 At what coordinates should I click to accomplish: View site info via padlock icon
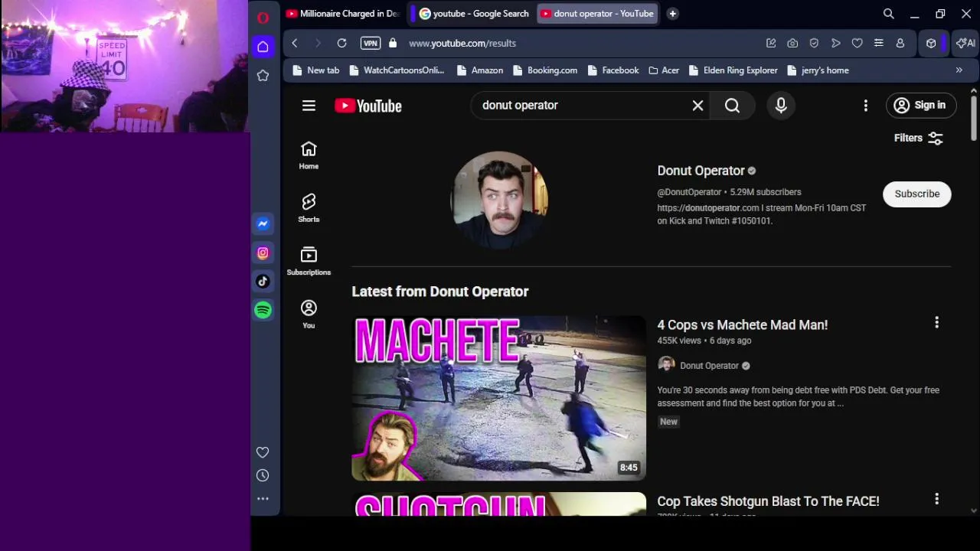point(393,44)
